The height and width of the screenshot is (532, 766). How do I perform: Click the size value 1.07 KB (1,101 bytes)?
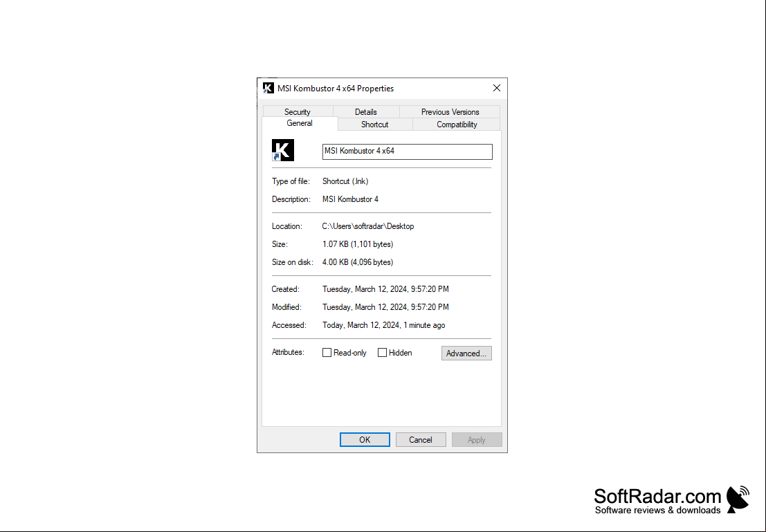(358, 244)
